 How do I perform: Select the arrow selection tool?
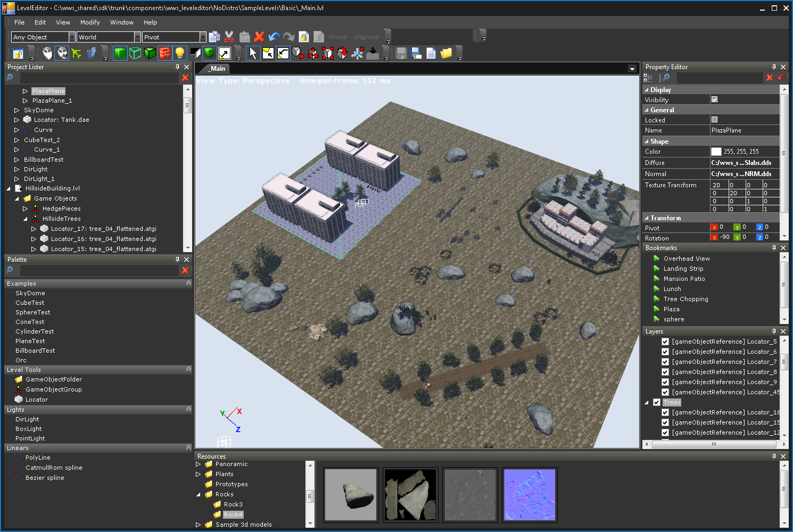[x=253, y=53]
